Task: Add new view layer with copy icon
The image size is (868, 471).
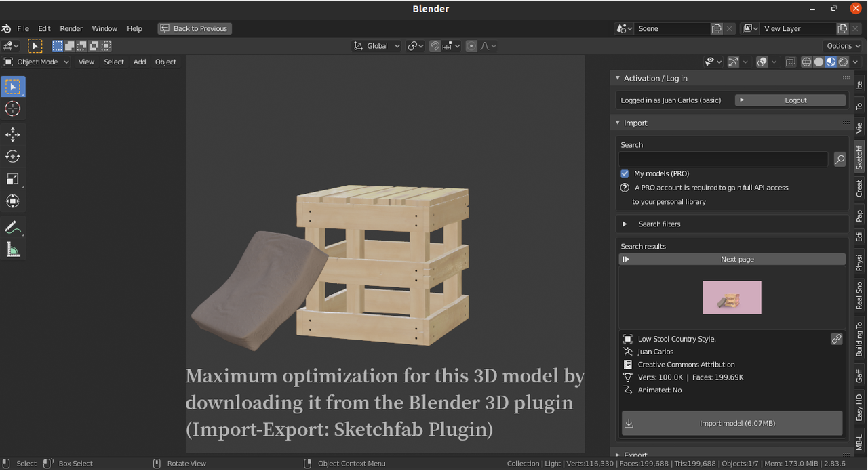Action: [842, 28]
